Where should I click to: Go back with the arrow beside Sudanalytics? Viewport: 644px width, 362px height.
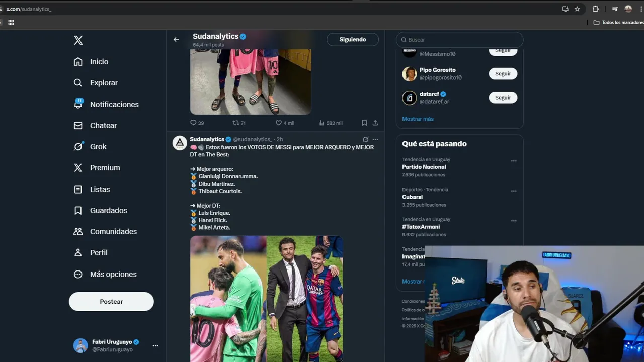tap(176, 39)
